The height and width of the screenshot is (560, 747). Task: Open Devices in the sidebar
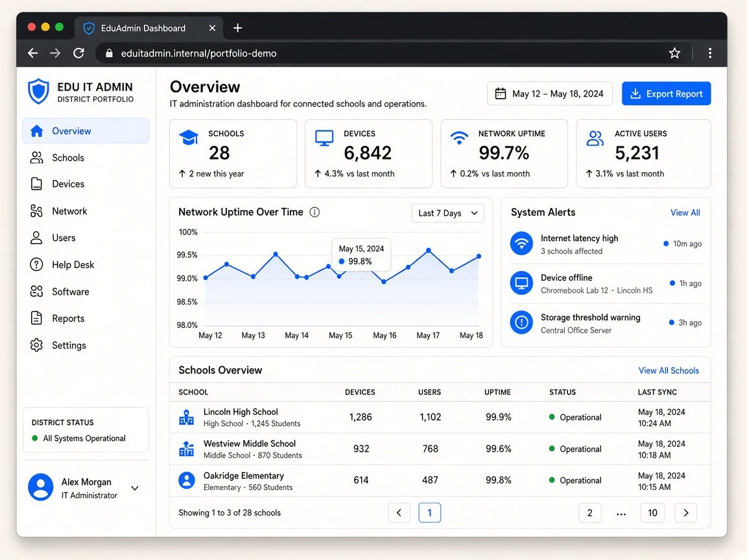pyautogui.click(x=86, y=184)
